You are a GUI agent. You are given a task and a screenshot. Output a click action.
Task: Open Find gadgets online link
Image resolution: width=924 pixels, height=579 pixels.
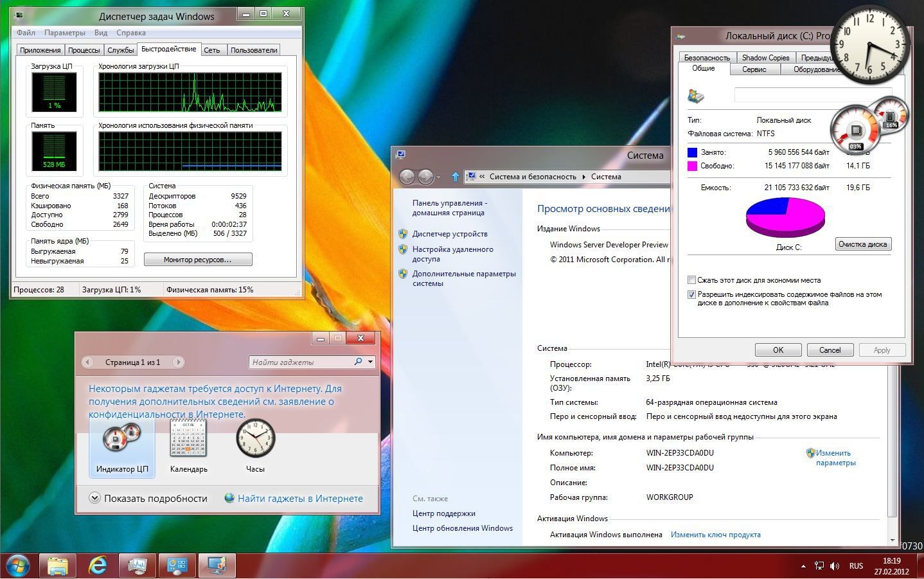pyautogui.click(x=294, y=498)
